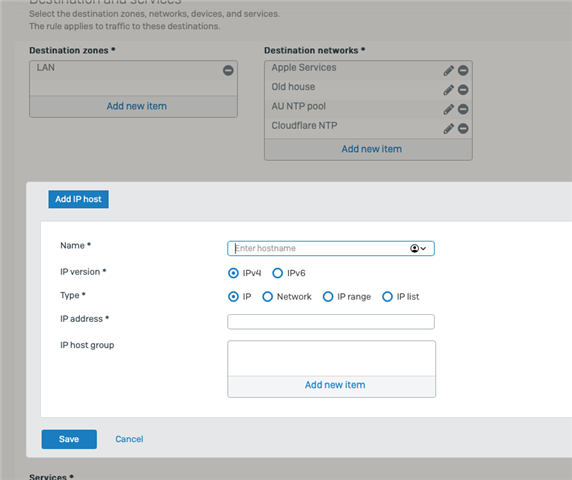Cancel adding the IP host
Screen dimensions: 572x480
point(129,439)
